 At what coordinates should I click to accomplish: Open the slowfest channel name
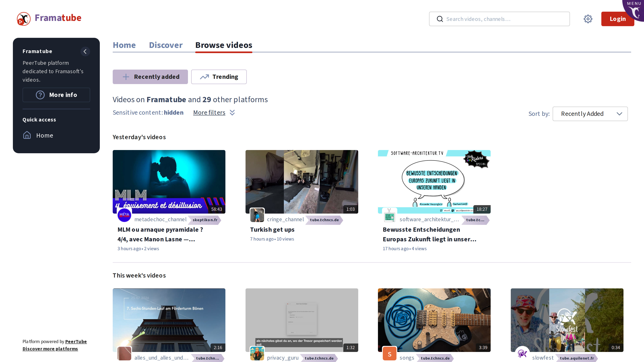pyautogui.click(x=543, y=358)
